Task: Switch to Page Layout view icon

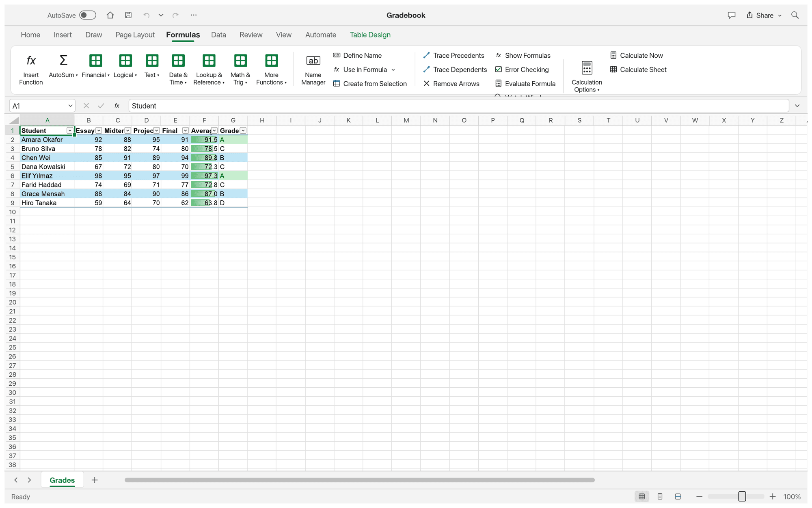Action: click(660, 497)
